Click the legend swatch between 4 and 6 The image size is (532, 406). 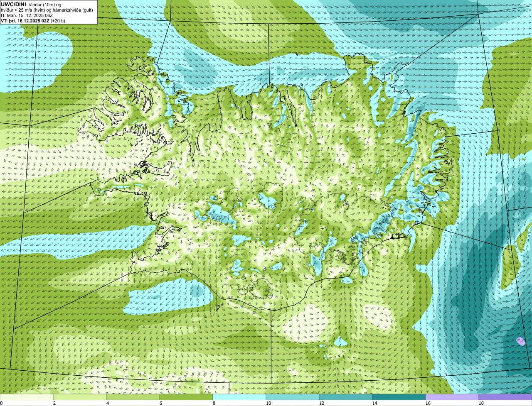coord(133,397)
